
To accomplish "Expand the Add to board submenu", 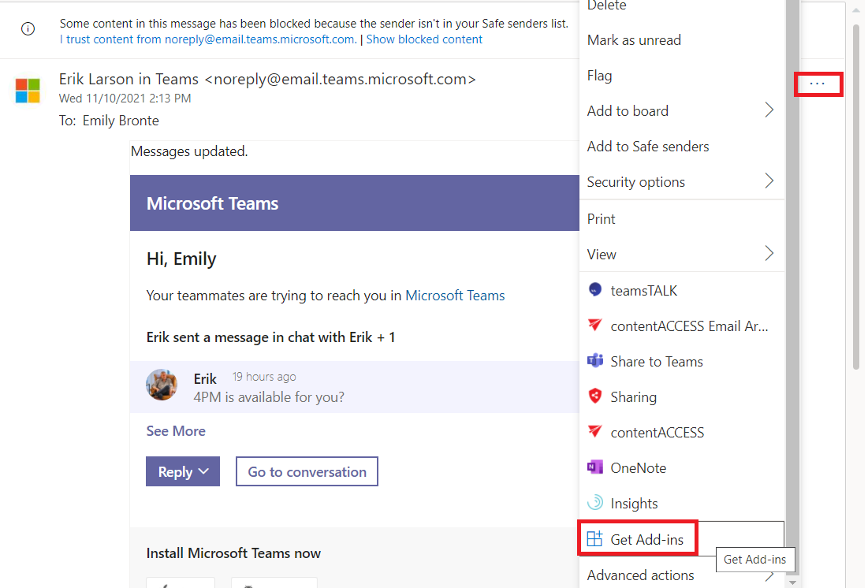I will (769, 111).
